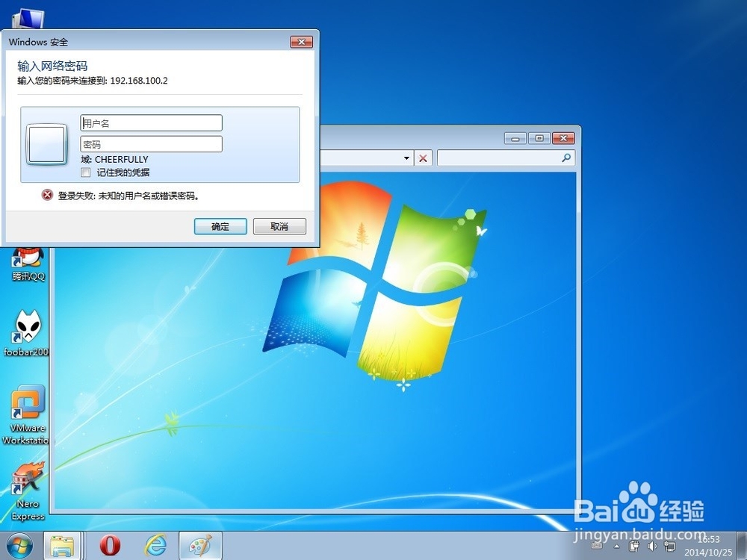Click the 域: CHEERFULLY domain text
Viewport: 747px width, 560px height.
click(114, 159)
